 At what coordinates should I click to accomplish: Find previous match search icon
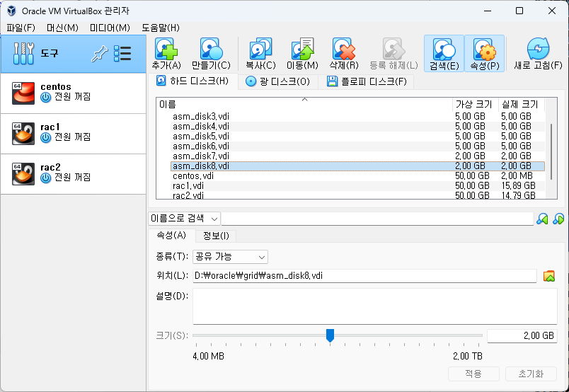(542, 219)
